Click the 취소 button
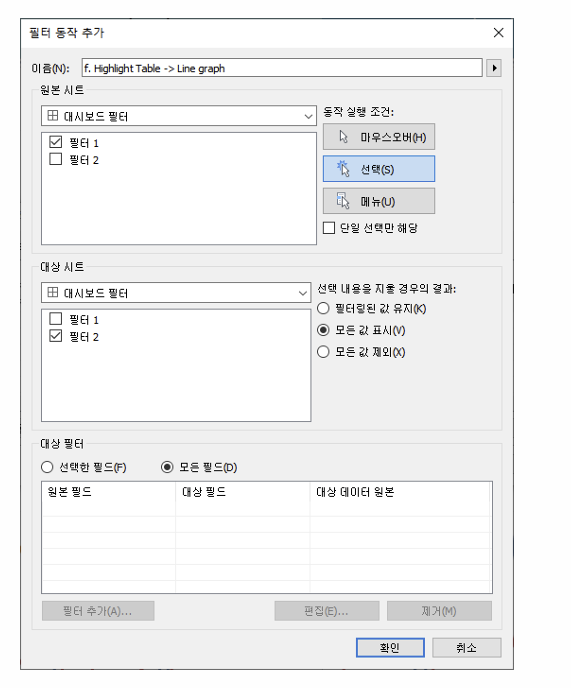 pos(467,648)
